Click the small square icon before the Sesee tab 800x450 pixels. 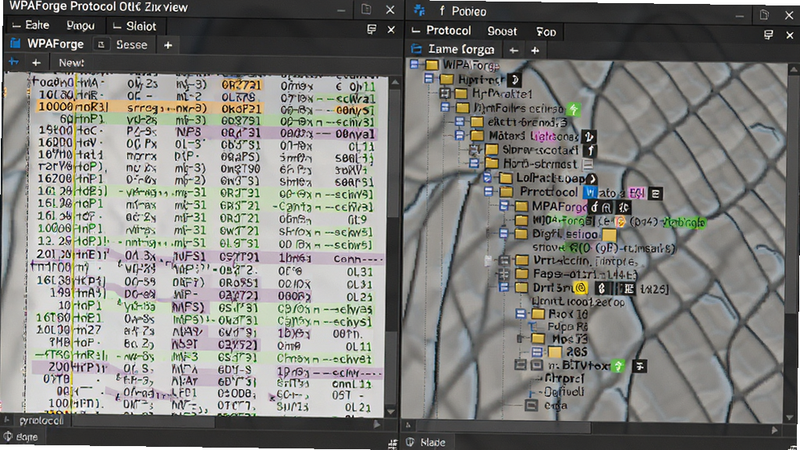point(101,44)
